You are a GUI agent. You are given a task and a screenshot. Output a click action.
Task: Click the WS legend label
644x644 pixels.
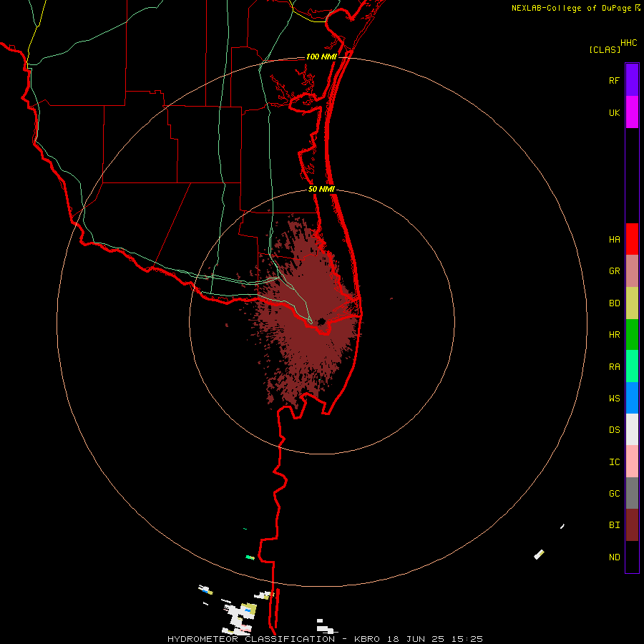(614, 399)
